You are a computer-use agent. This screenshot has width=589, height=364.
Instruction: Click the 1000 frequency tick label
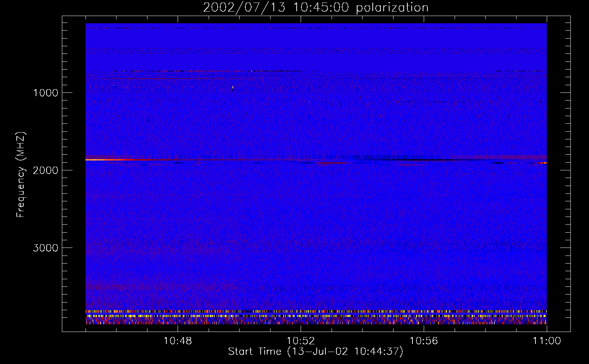[x=46, y=93]
